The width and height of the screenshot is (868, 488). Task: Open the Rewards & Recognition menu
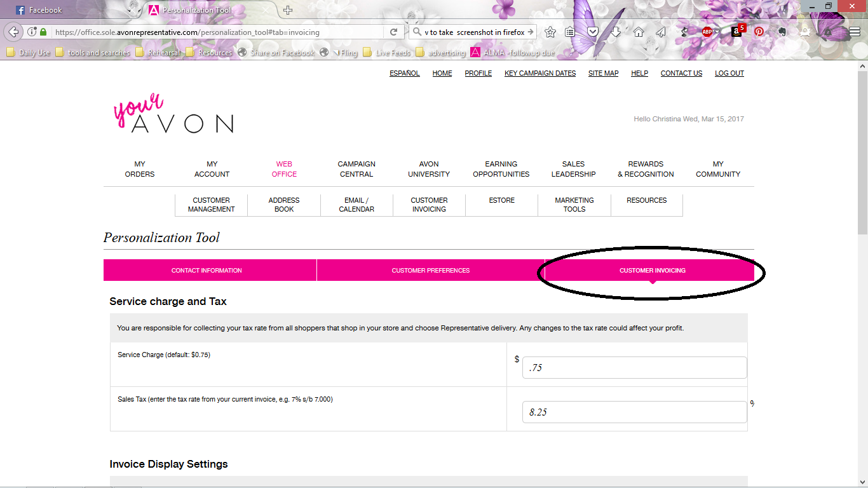click(646, 169)
